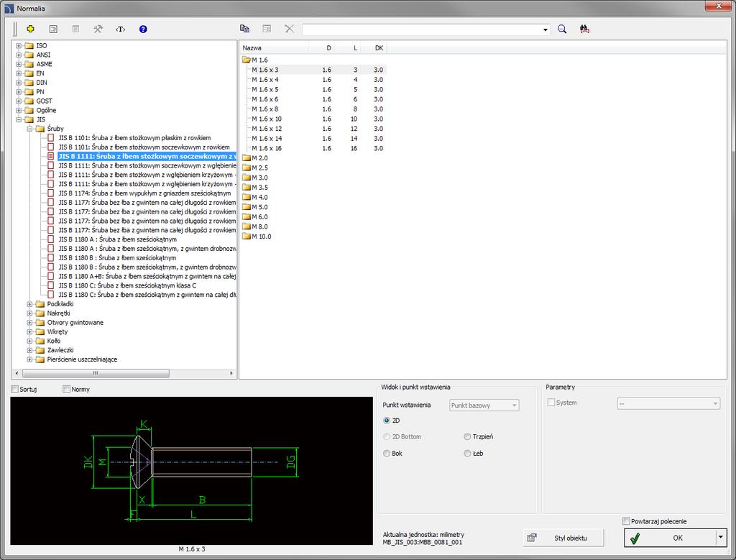Click the grey X delete icon
The image size is (736, 560).
point(290,29)
